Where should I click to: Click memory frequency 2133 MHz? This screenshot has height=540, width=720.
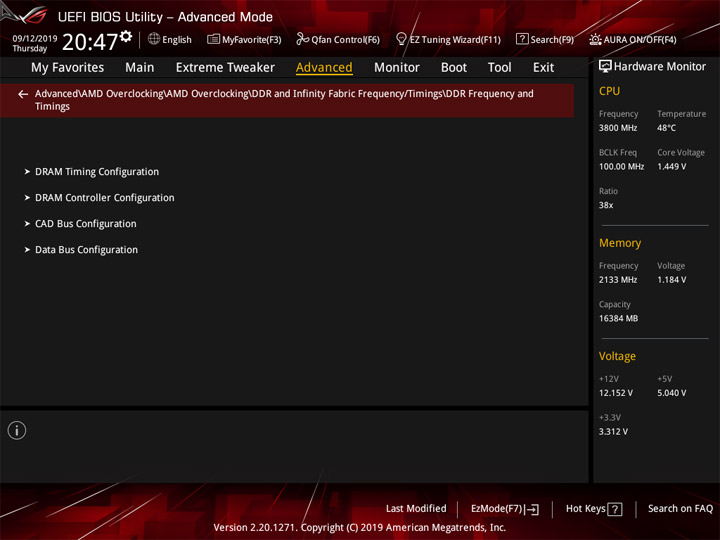618,280
